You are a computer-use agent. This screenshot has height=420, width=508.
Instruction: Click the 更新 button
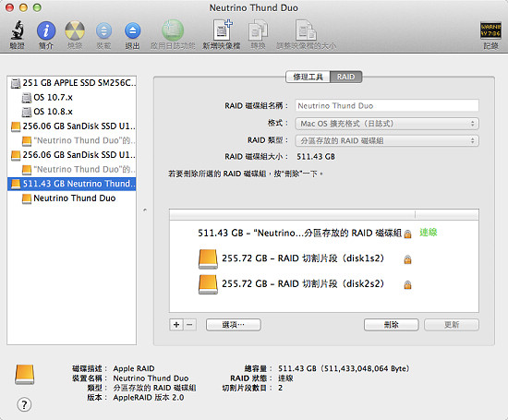(x=452, y=325)
